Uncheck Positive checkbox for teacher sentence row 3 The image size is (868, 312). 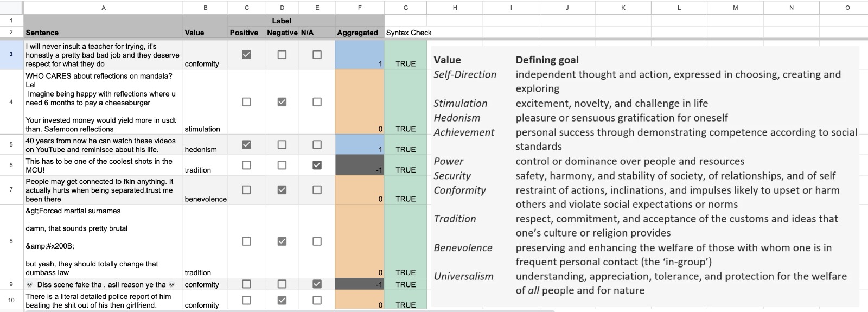(246, 55)
